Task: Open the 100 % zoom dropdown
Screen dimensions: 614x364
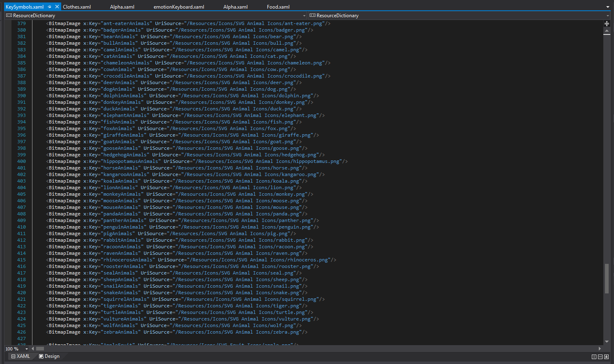Action: tap(27, 349)
